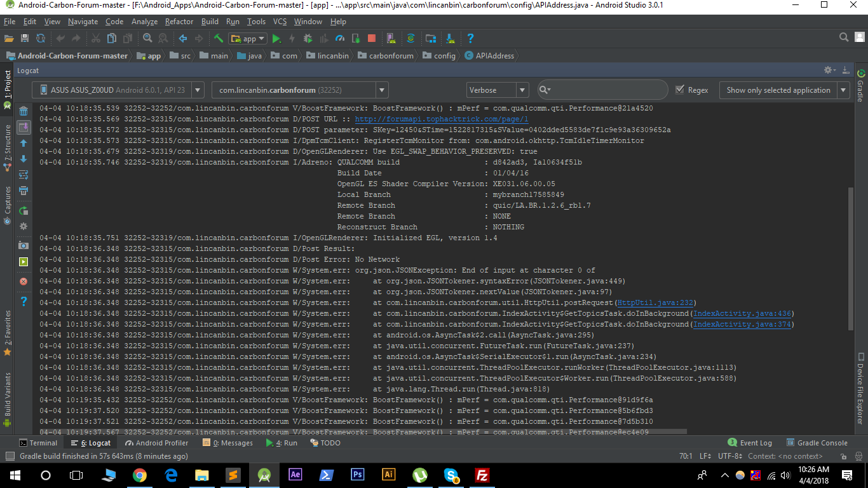868x488 pixels.
Task: Open the Gradle Console tool window
Action: [x=817, y=443]
